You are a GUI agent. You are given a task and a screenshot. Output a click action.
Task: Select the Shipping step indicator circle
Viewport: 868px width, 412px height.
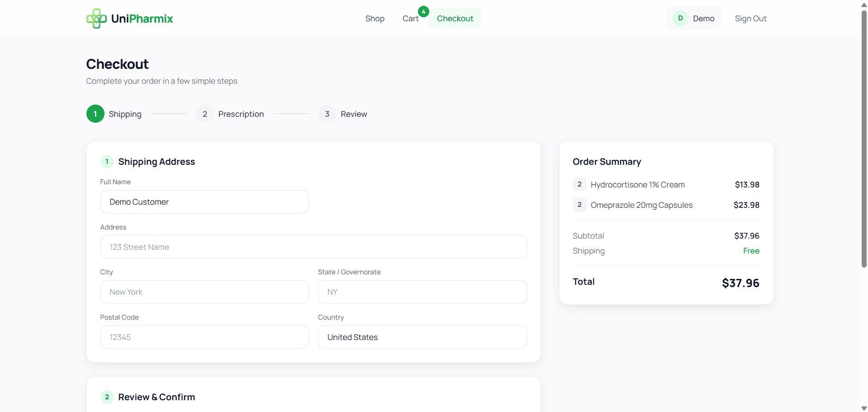pyautogui.click(x=95, y=114)
